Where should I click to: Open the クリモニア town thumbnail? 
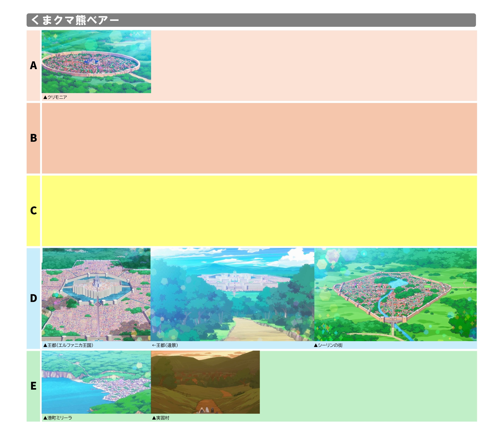click(x=96, y=61)
